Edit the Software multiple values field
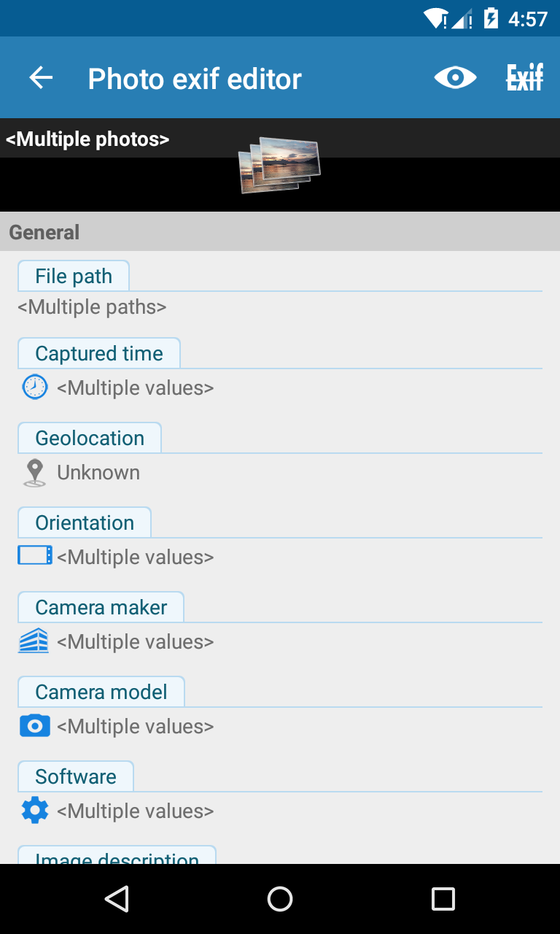560x934 pixels. click(136, 811)
